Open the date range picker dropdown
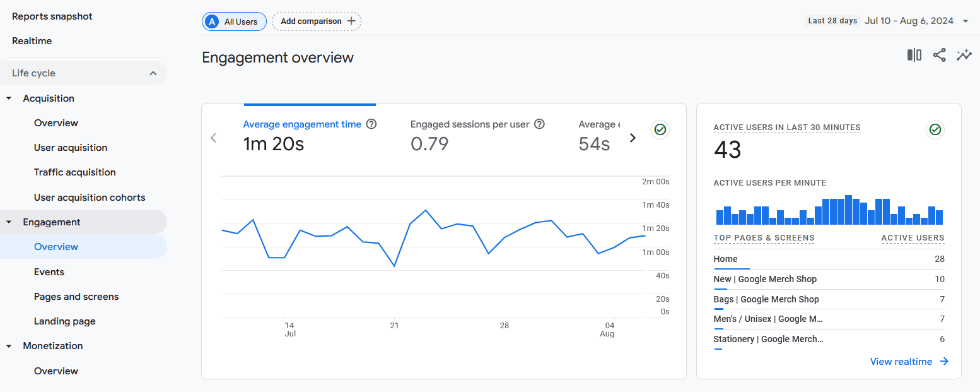The height and width of the screenshot is (392, 980). coord(965,20)
